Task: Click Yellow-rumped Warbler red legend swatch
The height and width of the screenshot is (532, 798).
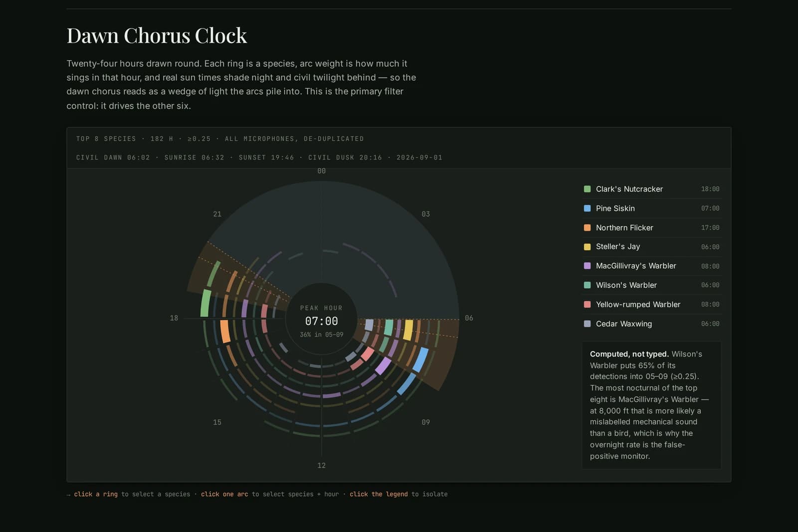Action: [x=587, y=304]
